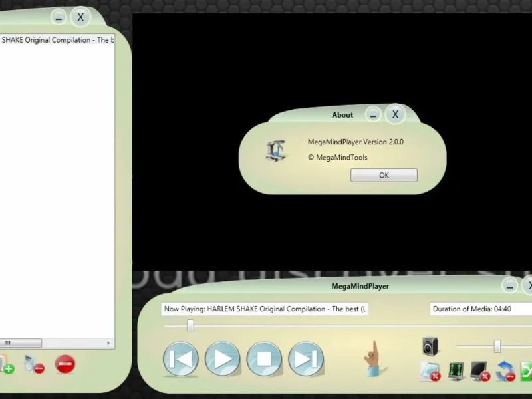Add a file to the playlist
532x399 pixels.
pos(6,364)
